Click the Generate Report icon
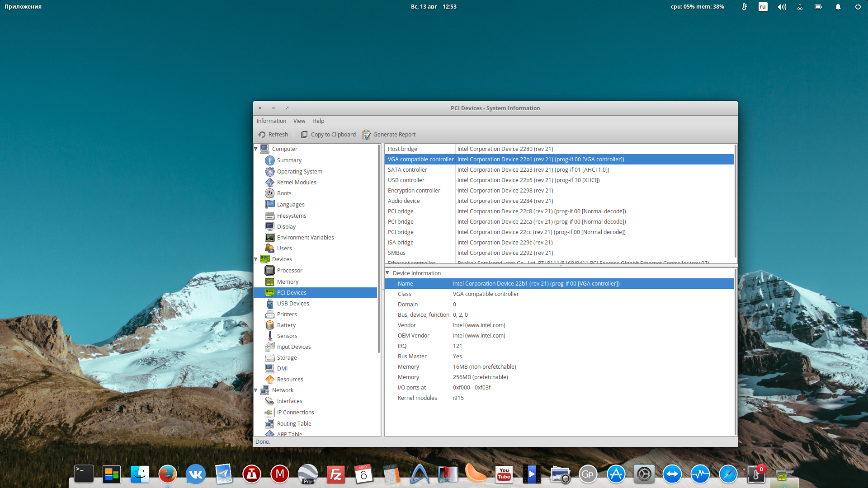Viewport: 868px width, 488px height. (x=367, y=135)
